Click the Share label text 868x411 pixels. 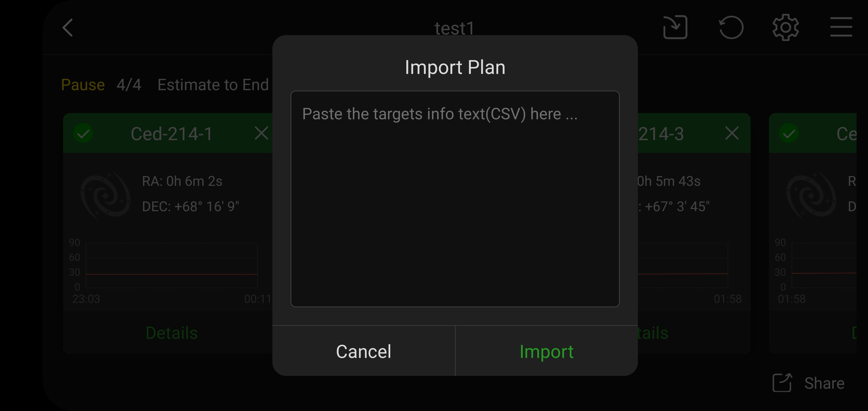pyautogui.click(x=824, y=383)
